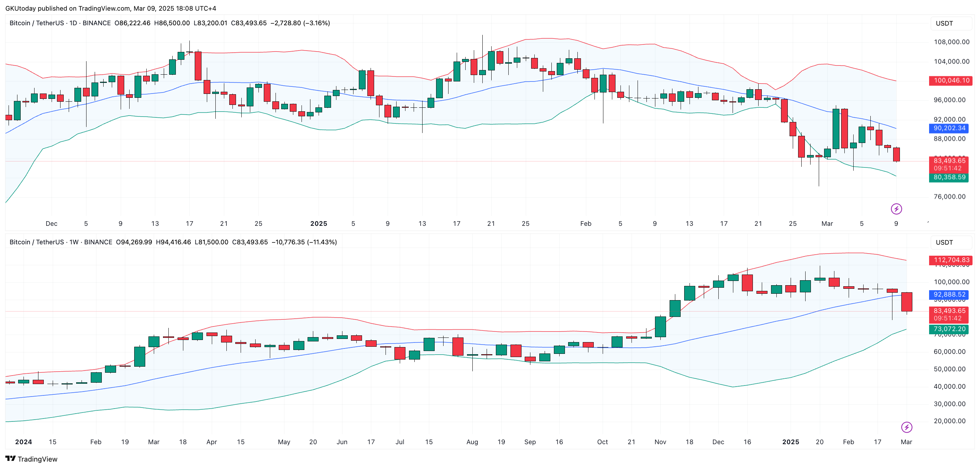Click the daily high value H86,500.00
Image resolution: width=980 pixels, height=468 pixels.
coord(172,23)
